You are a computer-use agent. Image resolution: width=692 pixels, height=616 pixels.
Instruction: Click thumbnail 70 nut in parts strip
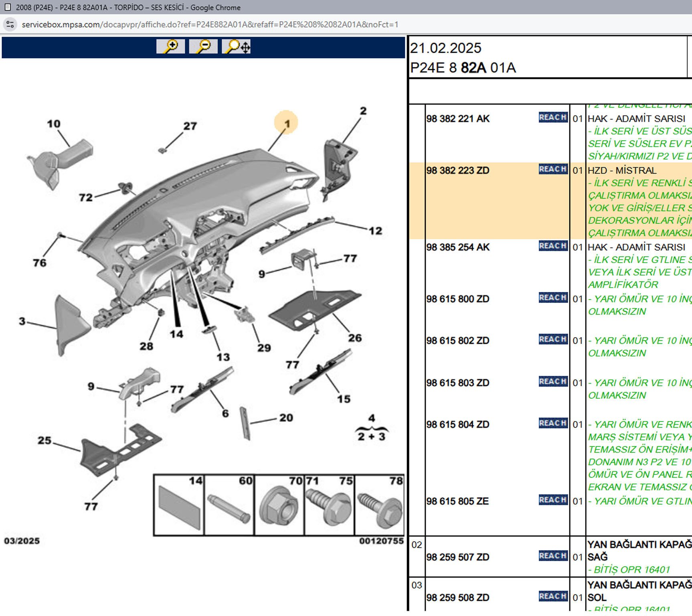(279, 506)
